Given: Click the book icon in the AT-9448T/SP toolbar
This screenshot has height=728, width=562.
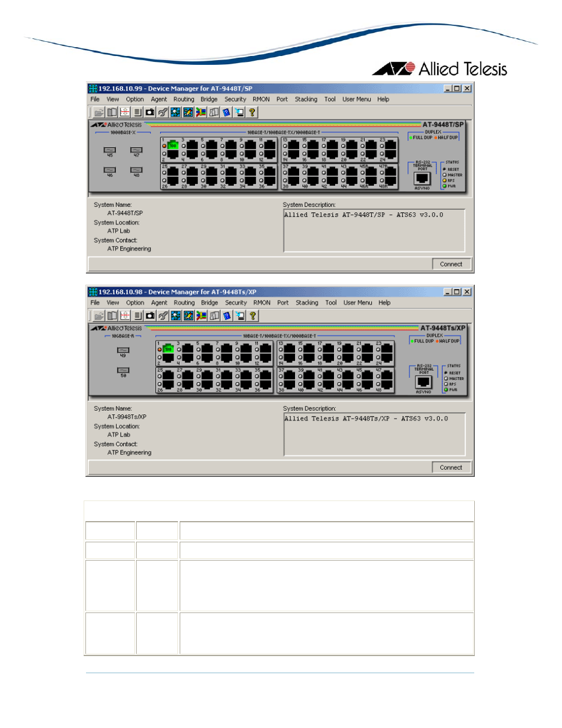Looking at the screenshot, I should coord(112,112).
